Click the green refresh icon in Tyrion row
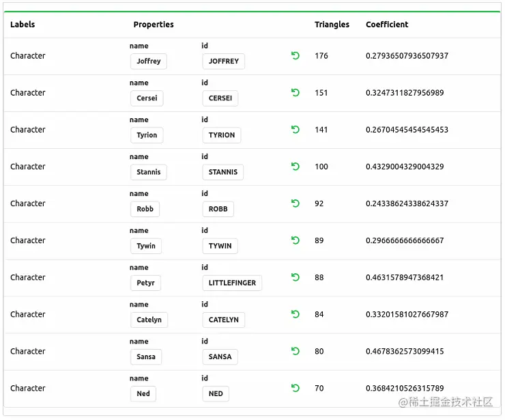Viewport: 505px width, 420px height. coord(295,130)
